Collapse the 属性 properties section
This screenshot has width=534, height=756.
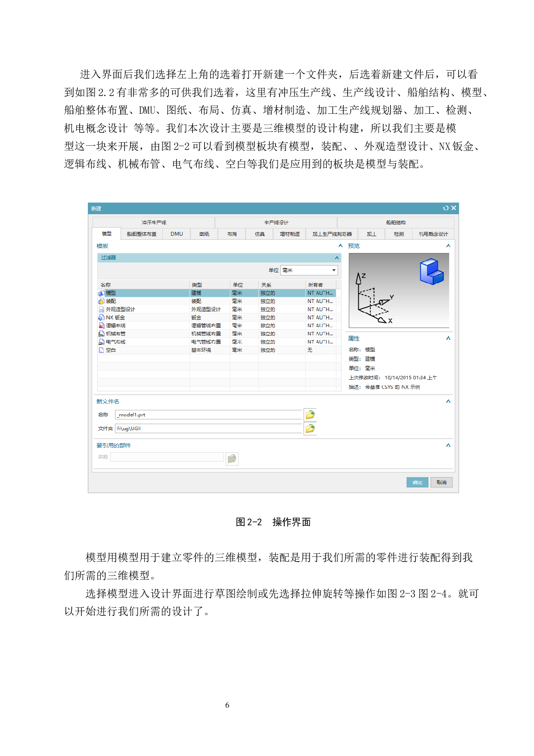(x=448, y=338)
